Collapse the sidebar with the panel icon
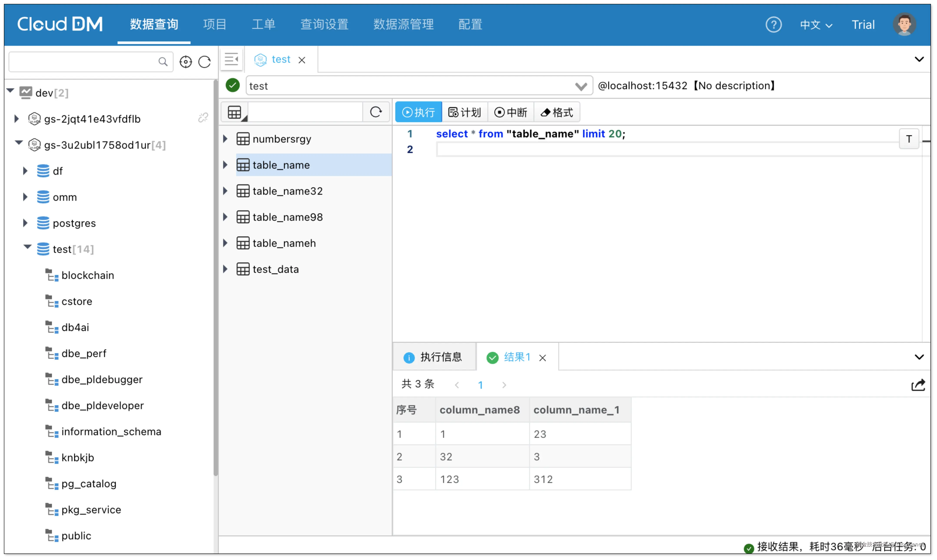Screen dimensions: 937x560 click(231, 60)
